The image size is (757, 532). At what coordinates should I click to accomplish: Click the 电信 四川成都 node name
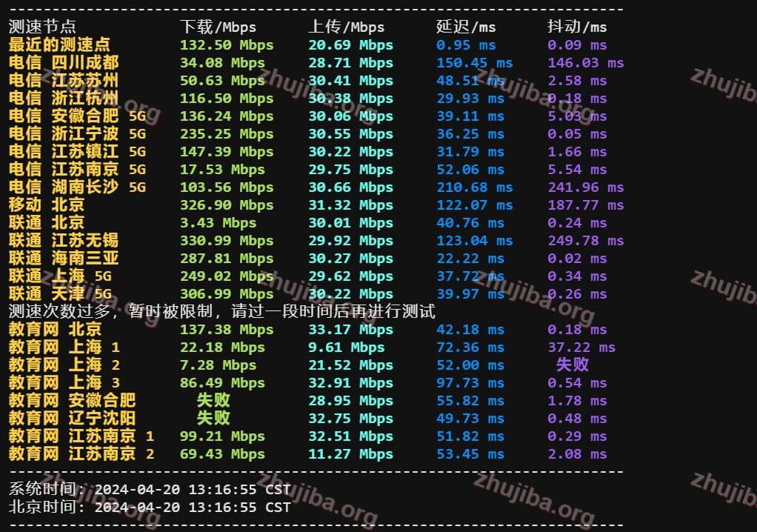(63, 62)
